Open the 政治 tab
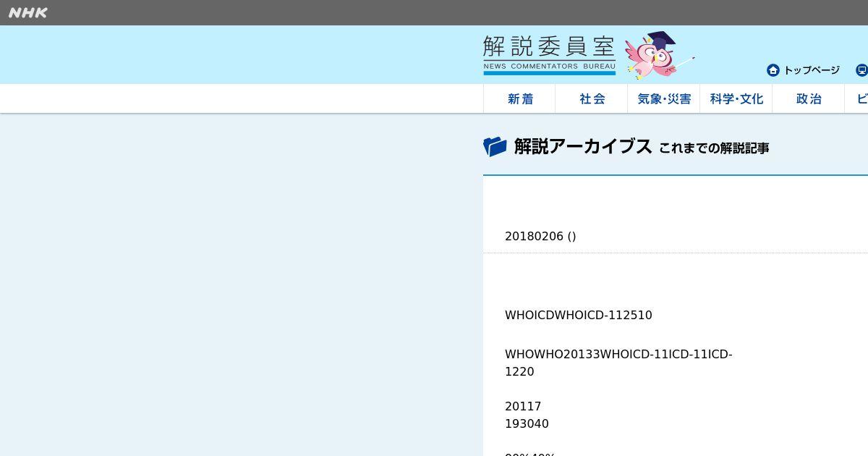Screen dimensions: 868x456 tap(809, 98)
